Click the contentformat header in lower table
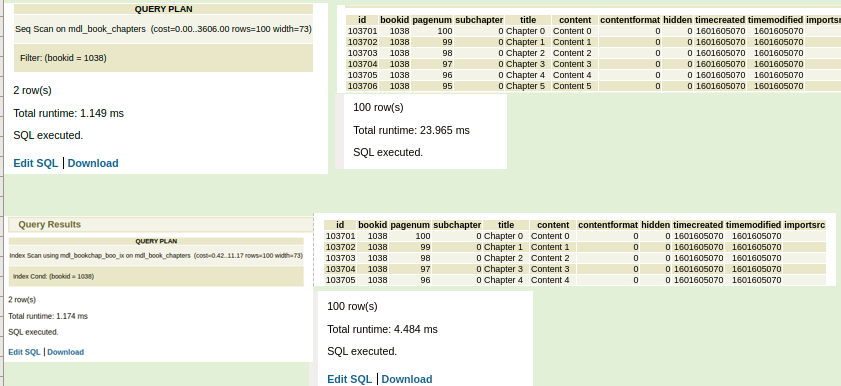The image size is (841, 386). (x=608, y=225)
